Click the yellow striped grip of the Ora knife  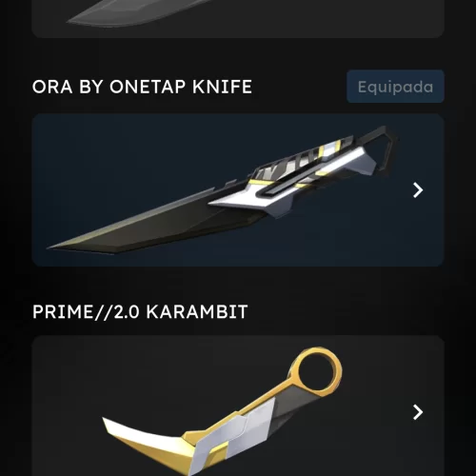305,159
